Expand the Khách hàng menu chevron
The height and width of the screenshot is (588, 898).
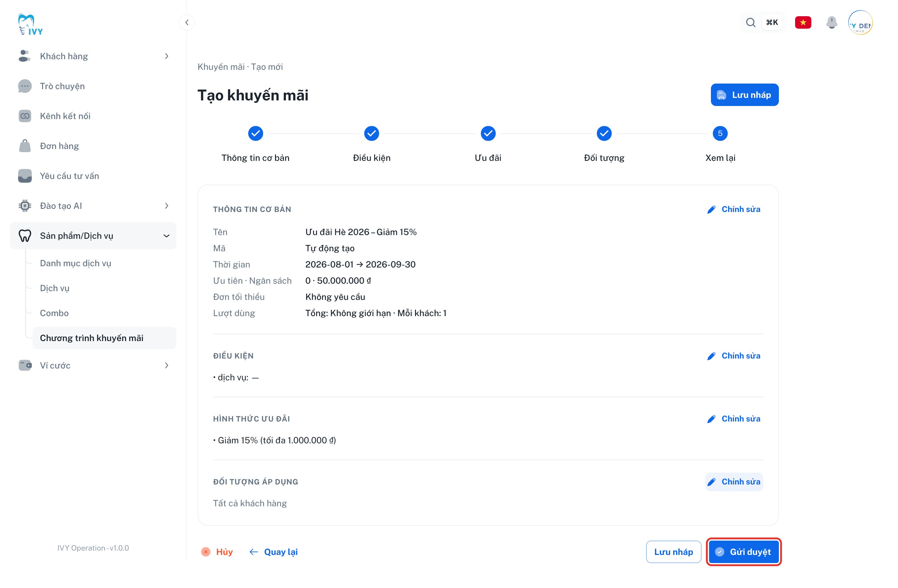167,56
